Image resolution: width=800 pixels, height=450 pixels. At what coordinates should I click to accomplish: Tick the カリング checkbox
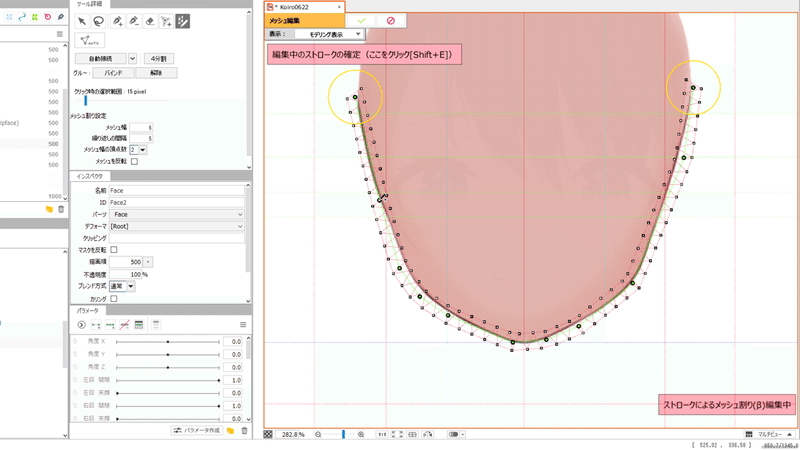114,299
